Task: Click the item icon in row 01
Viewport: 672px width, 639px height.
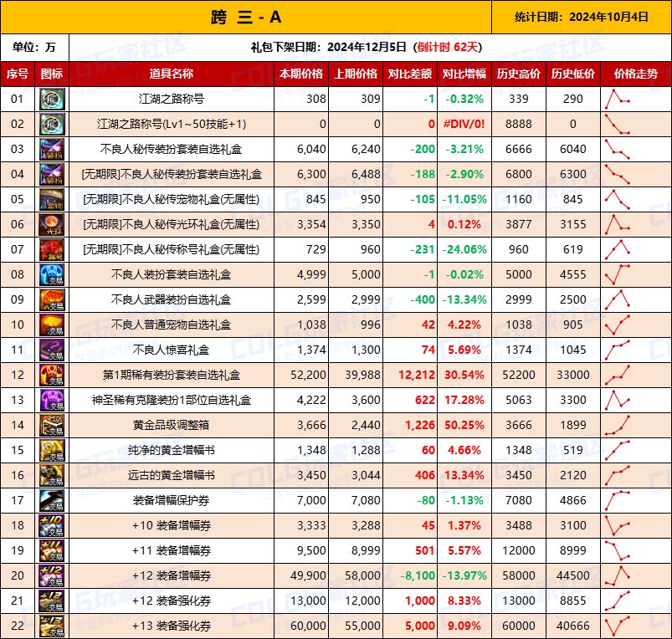Action: click(52, 99)
